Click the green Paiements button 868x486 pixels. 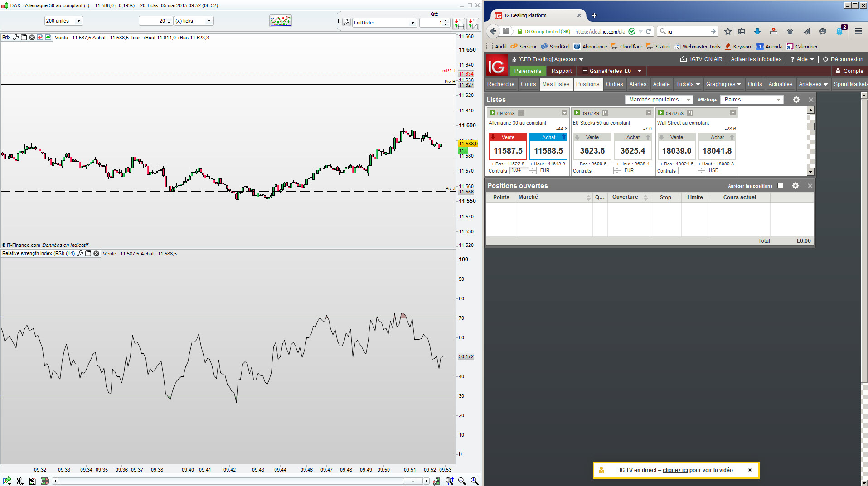tap(528, 71)
